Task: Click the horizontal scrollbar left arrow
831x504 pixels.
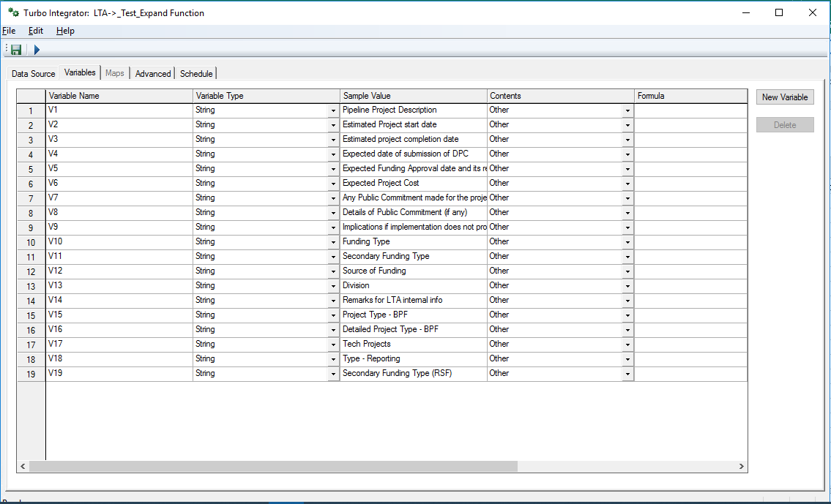Action: tap(23, 466)
